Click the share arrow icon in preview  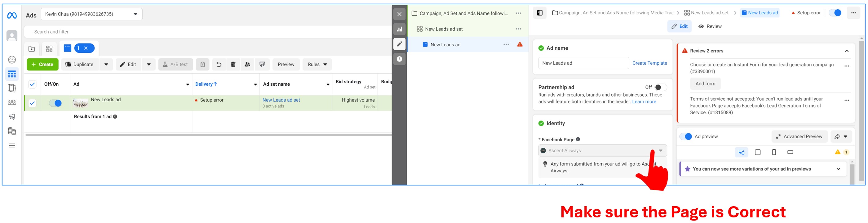point(837,137)
